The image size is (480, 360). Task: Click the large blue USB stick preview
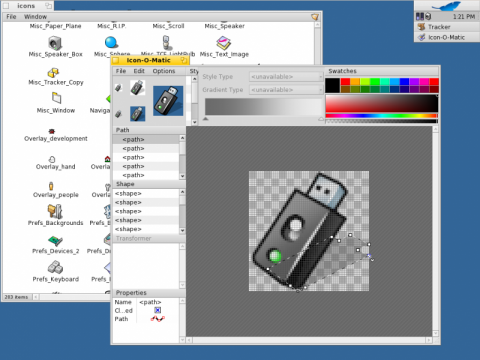point(168,101)
